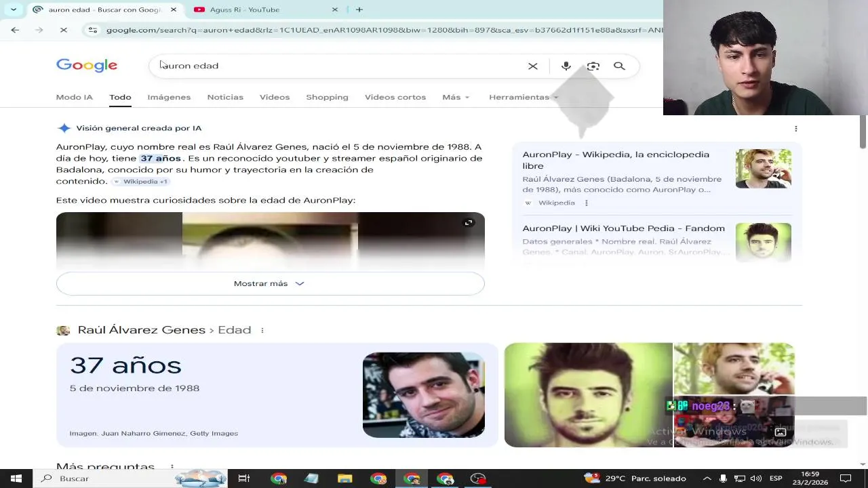Clear the search box with the X
868x488 pixels.
click(533, 66)
